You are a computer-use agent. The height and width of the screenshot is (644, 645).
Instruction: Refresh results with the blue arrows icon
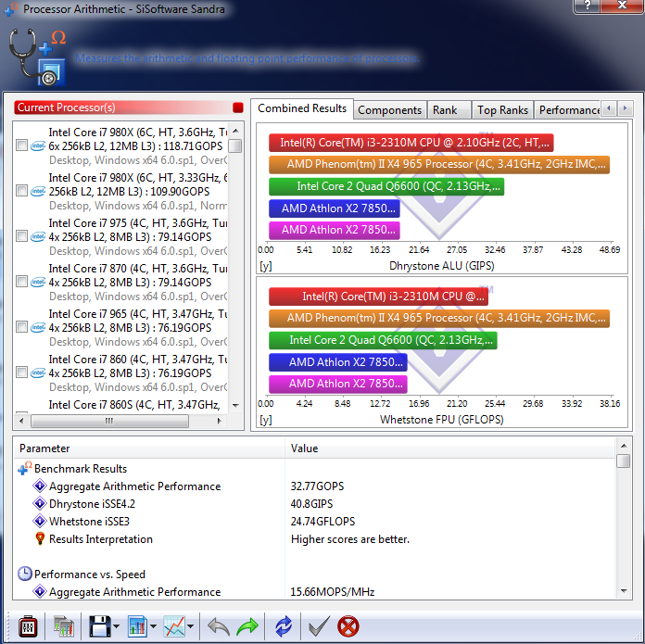click(x=284, y=626)
